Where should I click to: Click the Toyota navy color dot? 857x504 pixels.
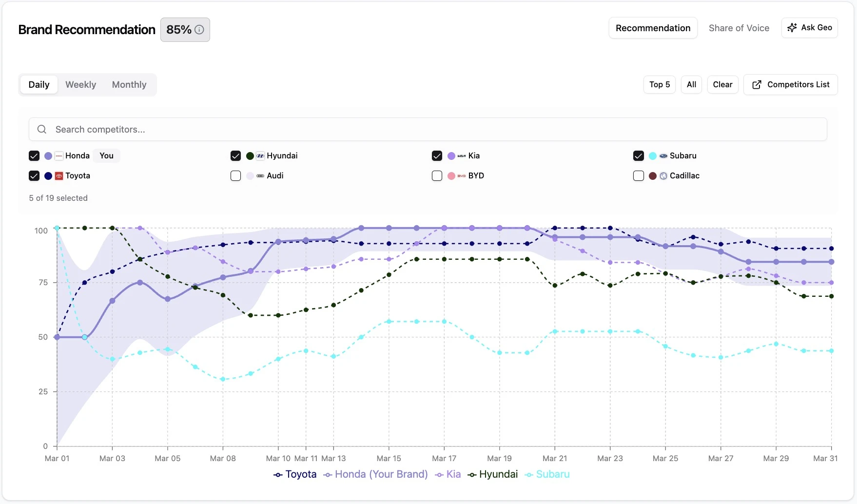[x=48, y=176]
